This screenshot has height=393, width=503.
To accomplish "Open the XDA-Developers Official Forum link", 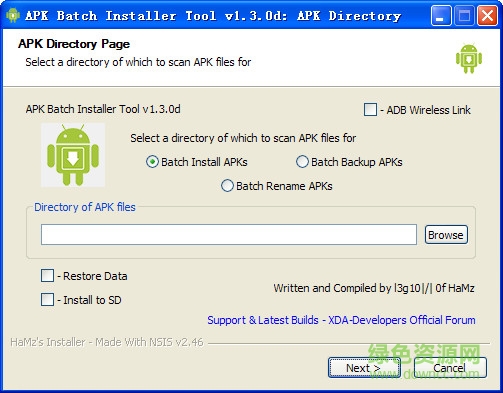I will (341, 320).
